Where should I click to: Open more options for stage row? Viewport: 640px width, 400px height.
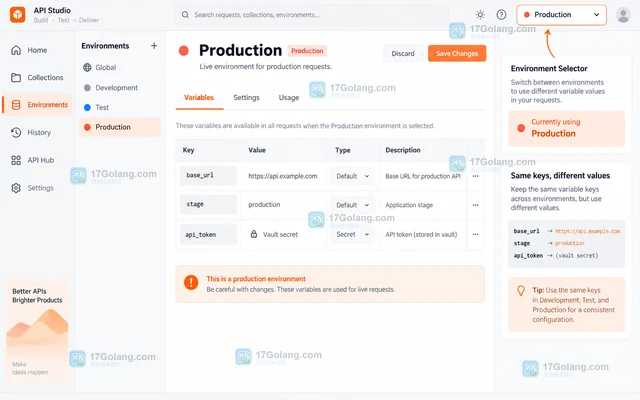pos(476,205)
